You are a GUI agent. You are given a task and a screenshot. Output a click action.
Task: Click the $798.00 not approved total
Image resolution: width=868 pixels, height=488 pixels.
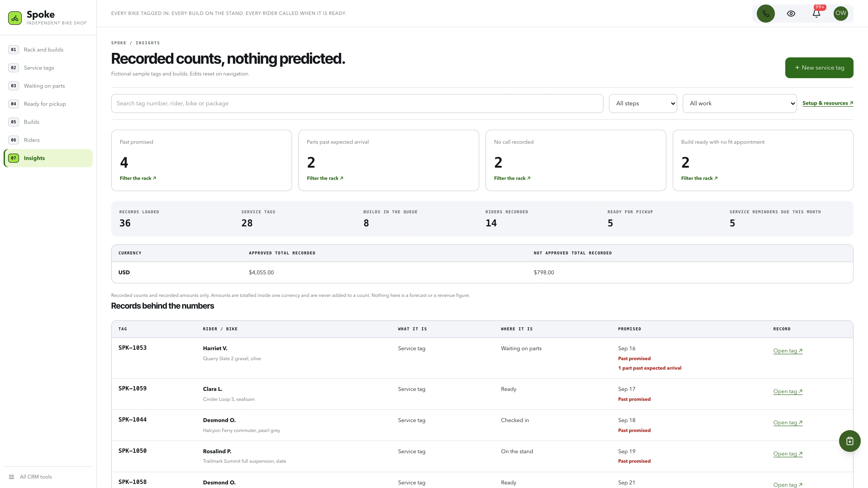coord(544,272)
